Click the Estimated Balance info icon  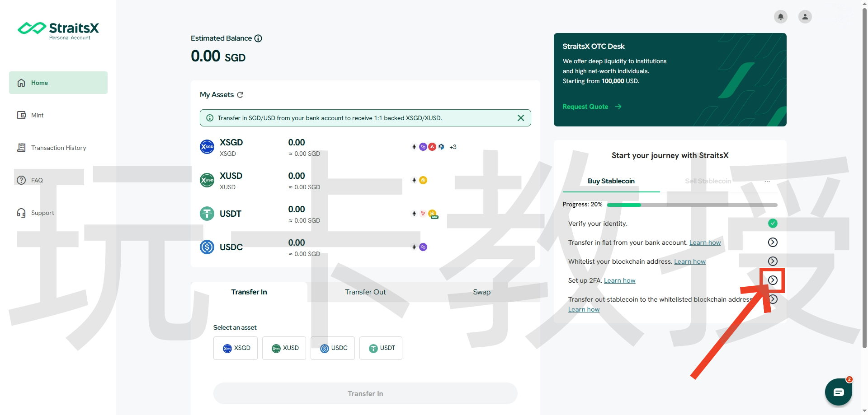coord(258,38)
